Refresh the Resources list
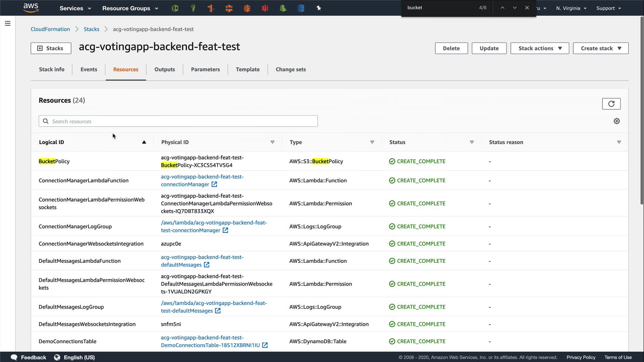The height and width of the screenshot is (362, 644). (x=611, y=104)
